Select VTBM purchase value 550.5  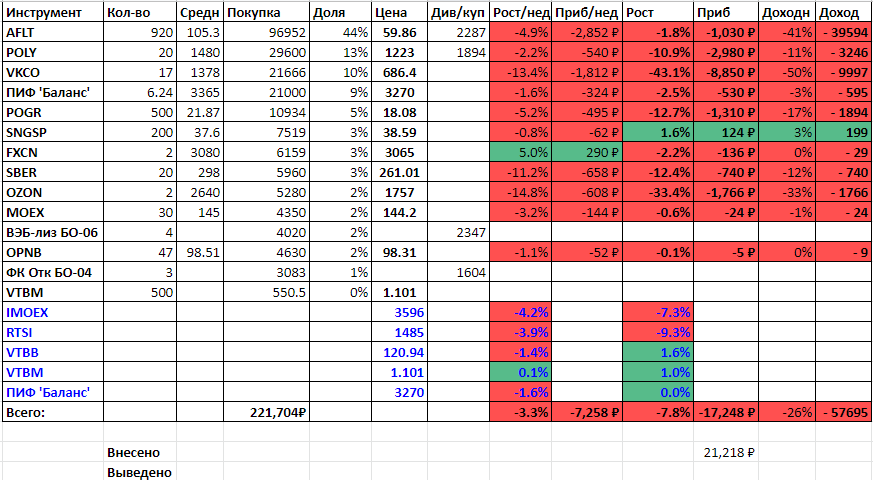tap(266, 292)
